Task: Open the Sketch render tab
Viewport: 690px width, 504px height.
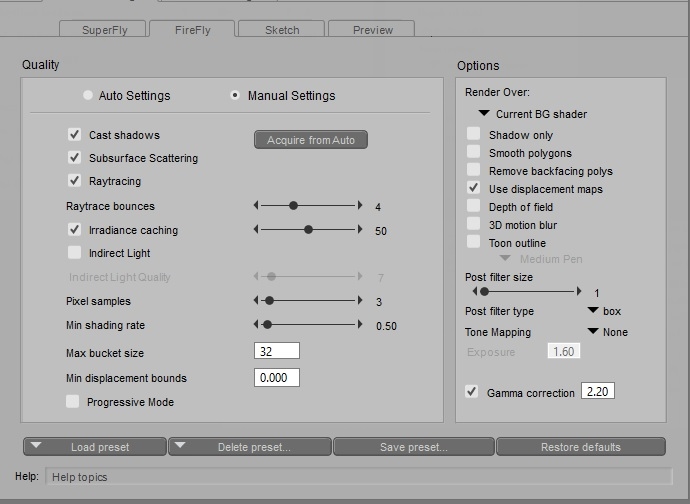Action: (x=281, y=30)
